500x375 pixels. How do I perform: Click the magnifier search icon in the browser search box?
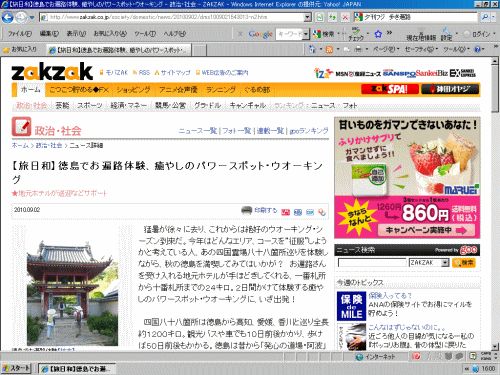[x=485, y=17]
